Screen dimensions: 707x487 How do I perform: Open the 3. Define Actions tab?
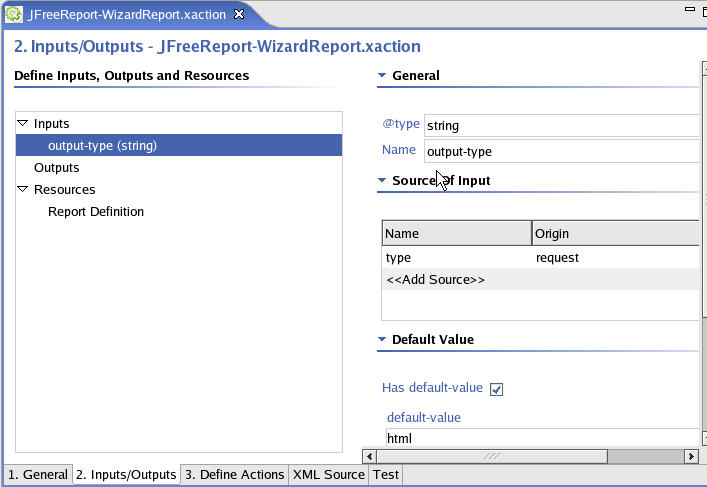pyautogui.click(x=234, y=474)
